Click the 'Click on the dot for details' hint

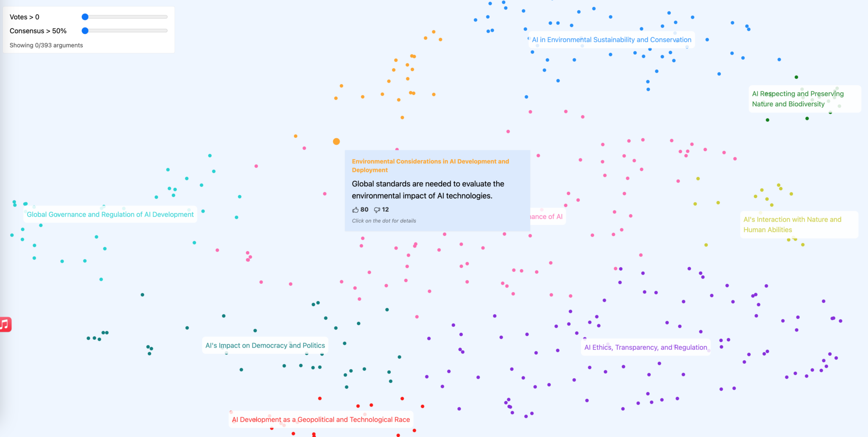coord(384,221)
